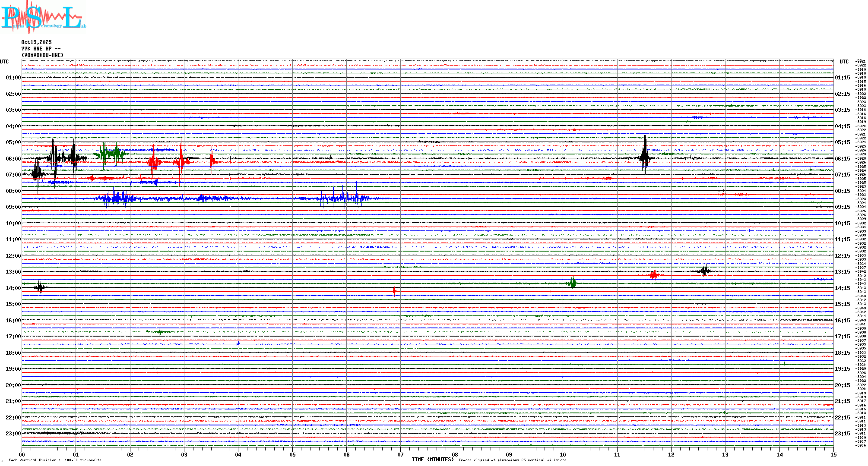Image resolution: width=868 pixels, height=466 pixels.
Task: Click the Each Vertical Division scale note
Action: pos(55,460)
